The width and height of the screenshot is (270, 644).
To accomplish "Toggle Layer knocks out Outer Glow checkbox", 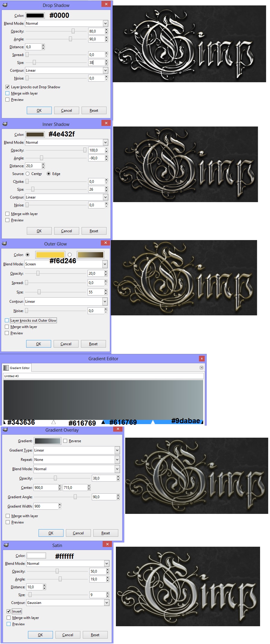I will [x=7, y=320].
